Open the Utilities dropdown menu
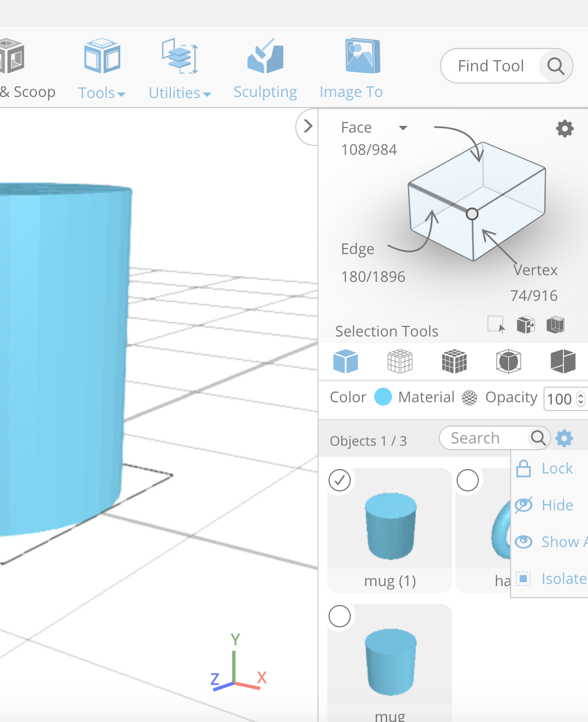Screen dimensions: 588x722 179,92
